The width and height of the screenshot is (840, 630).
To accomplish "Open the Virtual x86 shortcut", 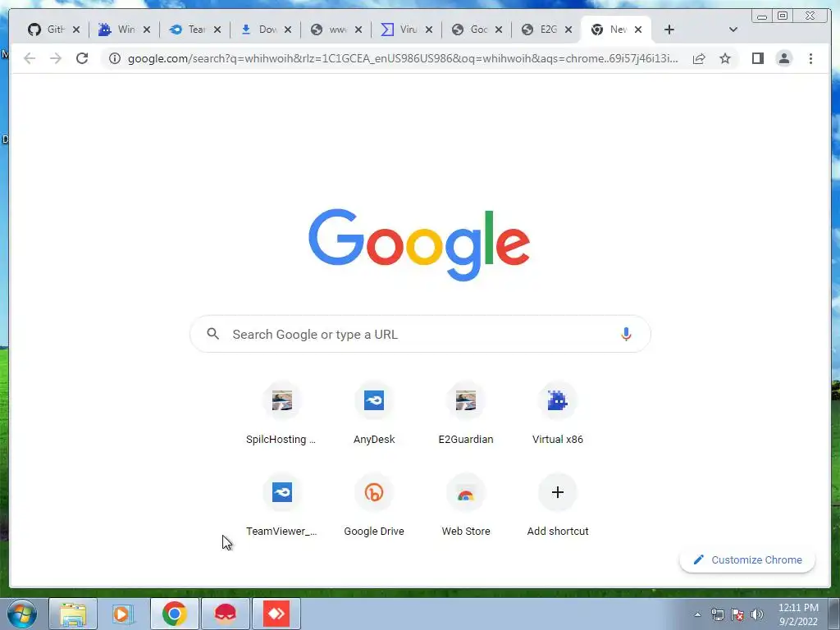I will [x=557, y=413].
